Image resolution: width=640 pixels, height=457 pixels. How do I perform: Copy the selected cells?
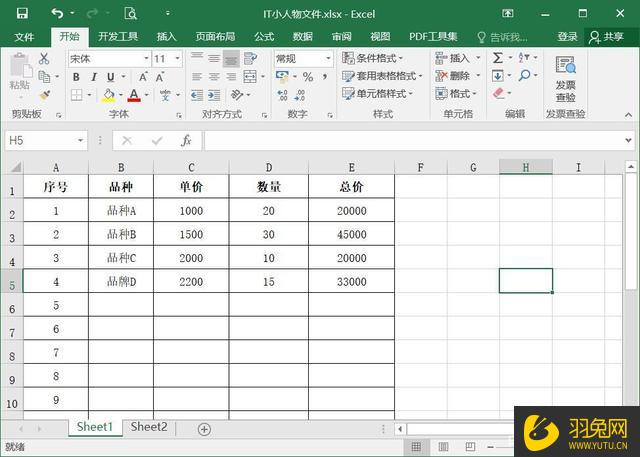coord(44,76)
